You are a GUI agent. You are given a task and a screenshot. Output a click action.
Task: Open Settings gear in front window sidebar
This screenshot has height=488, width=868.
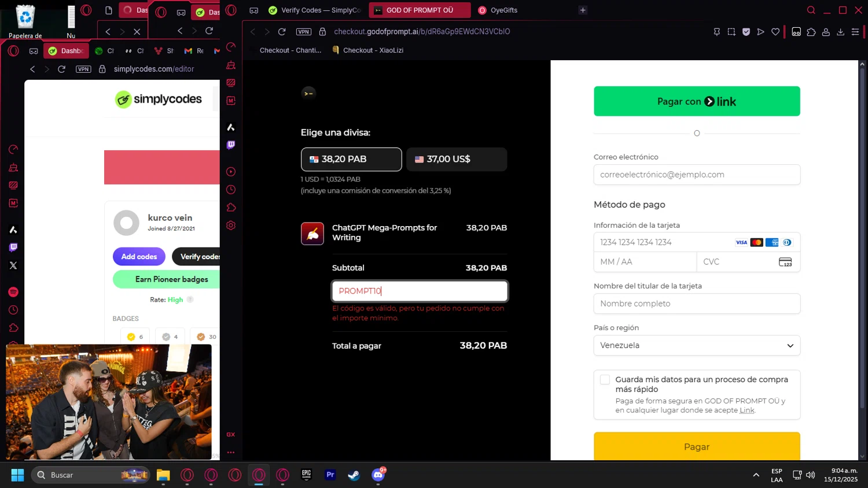pyautogui.click(x=231, y=225)
